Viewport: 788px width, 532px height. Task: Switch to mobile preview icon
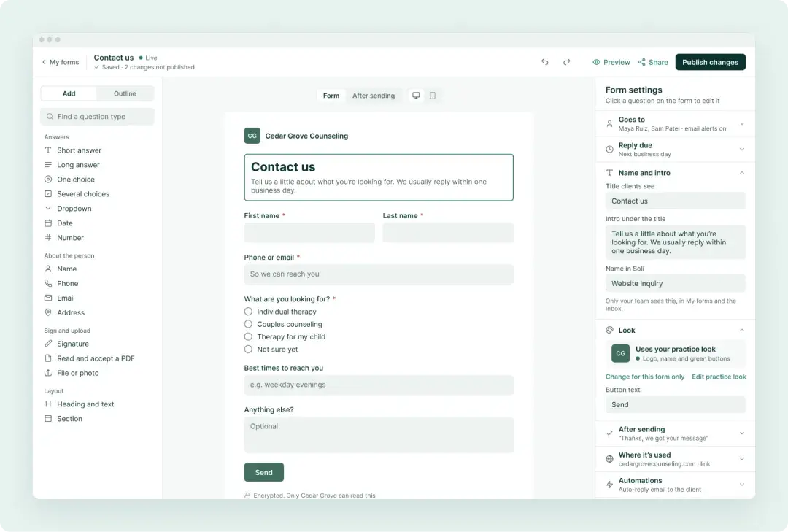433,96
